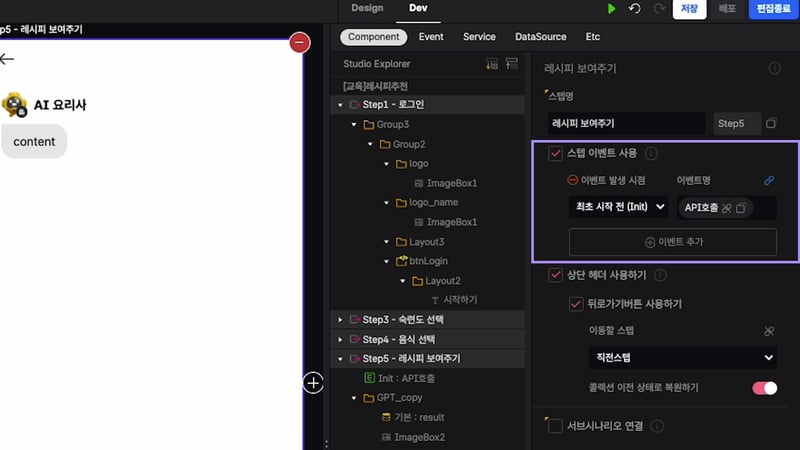Screen dimensions: 800x450
Task: Click the back arrow in the preview
Action: [8, 59]
